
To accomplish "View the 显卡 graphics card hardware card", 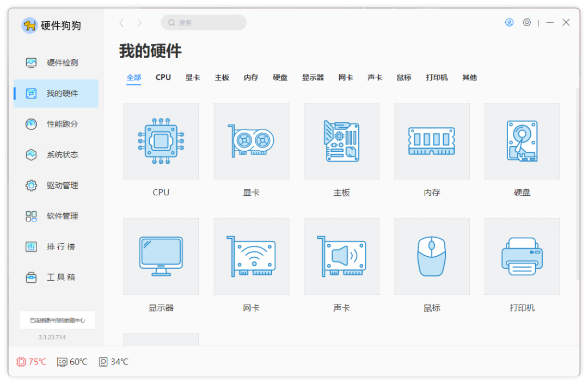I will click(251, 140).
